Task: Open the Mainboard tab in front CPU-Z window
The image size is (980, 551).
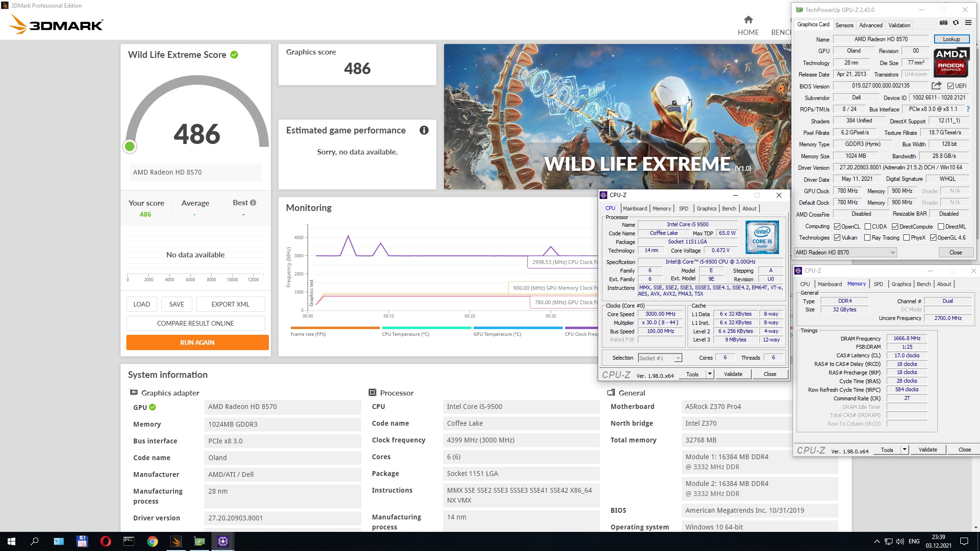Action: point(635,209)
